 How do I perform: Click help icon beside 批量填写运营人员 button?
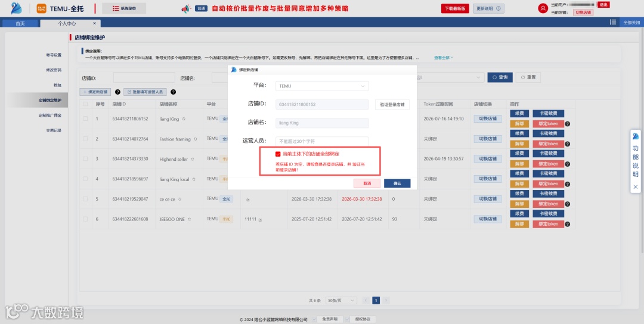(173, 92)
